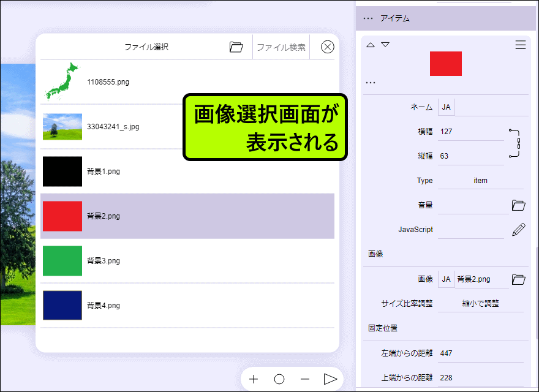Click the plus icon in bottom toolbar
This screenshot has height=392, width=539.
(254, 379)
